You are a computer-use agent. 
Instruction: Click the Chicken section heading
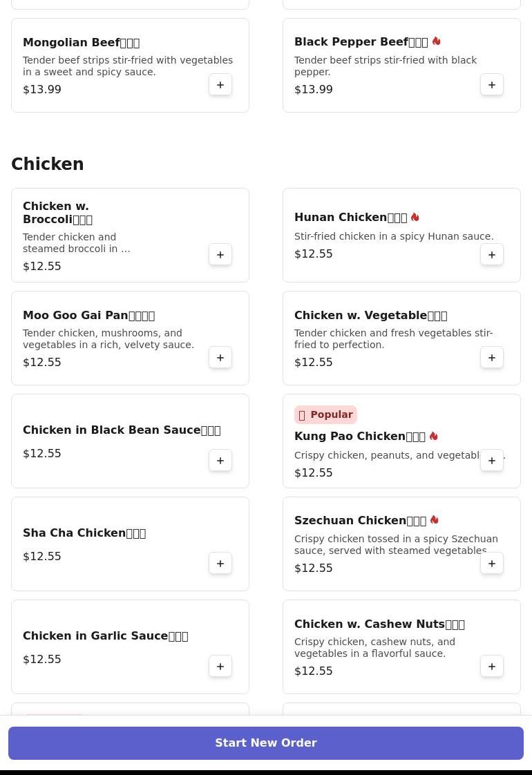pos(48,164)
